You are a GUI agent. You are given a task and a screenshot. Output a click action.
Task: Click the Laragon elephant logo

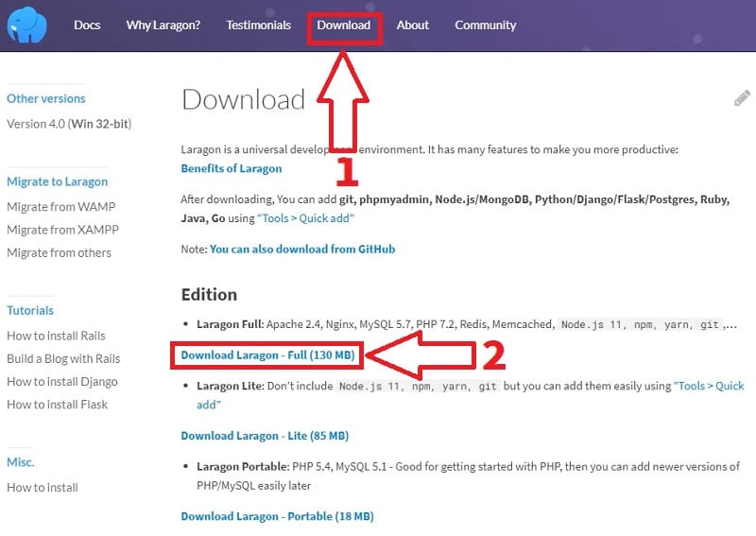coord(27,26)
